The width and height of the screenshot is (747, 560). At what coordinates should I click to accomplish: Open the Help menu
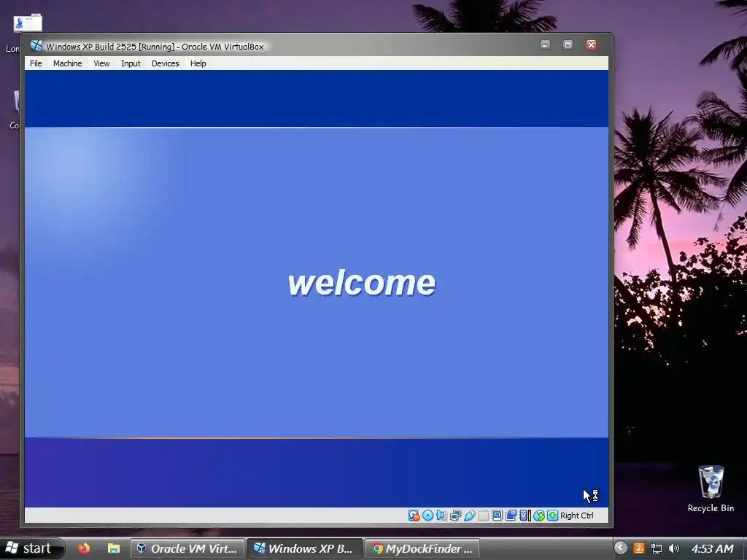pos(198,63)
